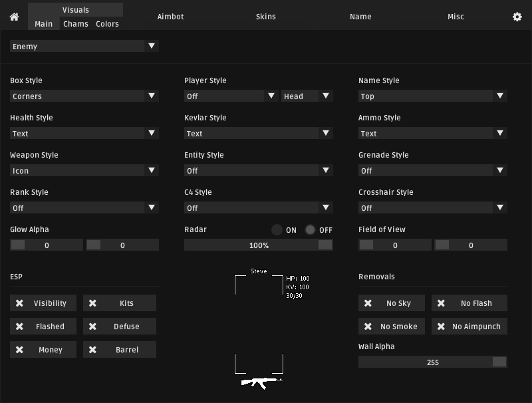This screenshot has height=403, width=532.
Task: Click the first Glow Alpha slider
Action: pos(47,245)
